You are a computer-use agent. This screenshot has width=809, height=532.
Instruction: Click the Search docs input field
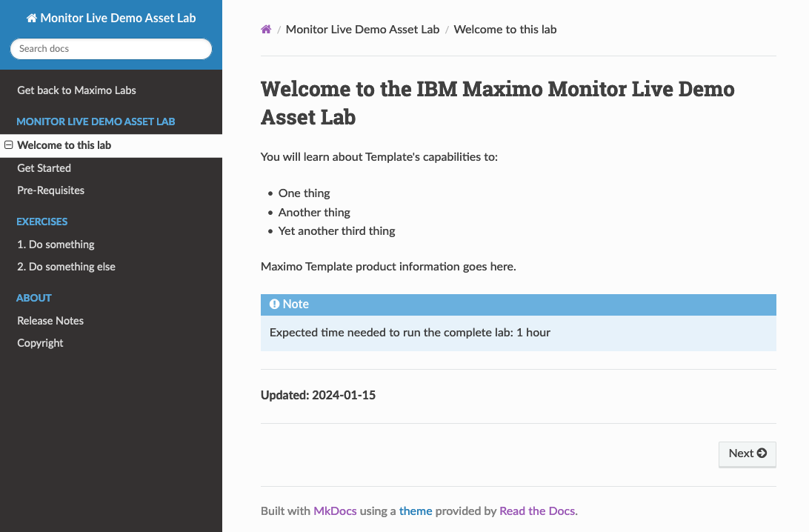[111, 48]
